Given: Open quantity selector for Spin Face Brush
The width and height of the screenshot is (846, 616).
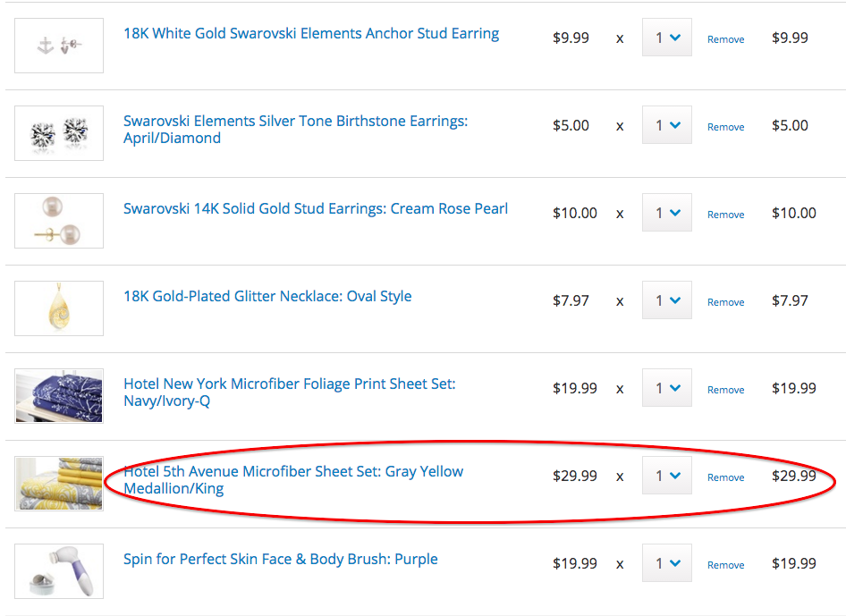Looking at the screenshot, I should coord(667,564).
